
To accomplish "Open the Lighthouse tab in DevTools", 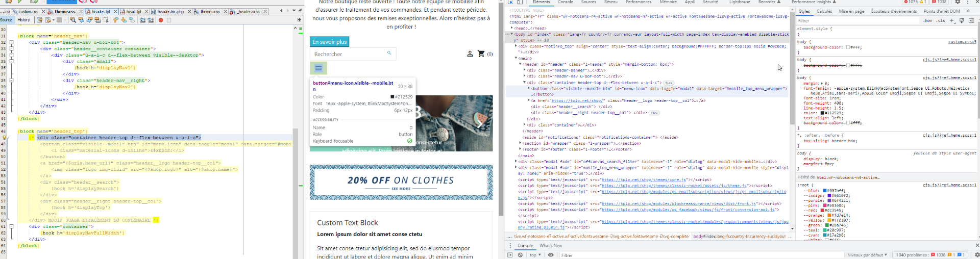I will [x=740, y=2].
